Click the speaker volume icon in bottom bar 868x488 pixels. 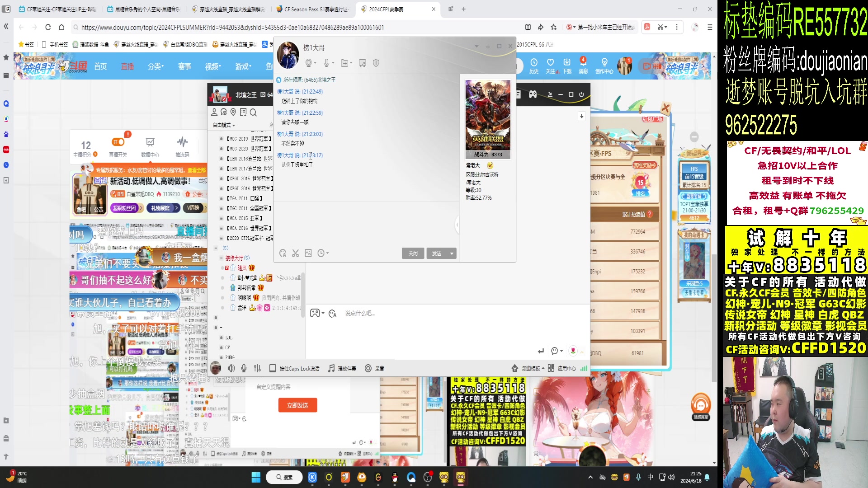[x=231, y=368]
